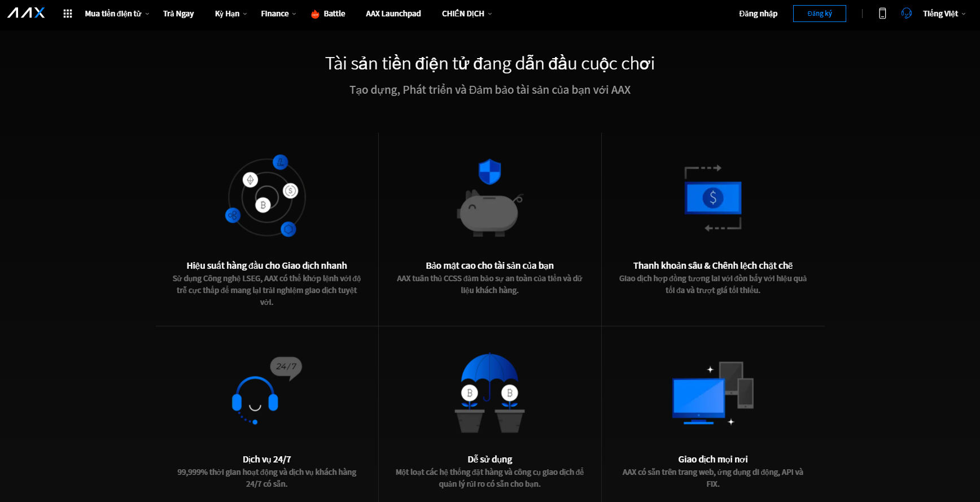980x502 pixels.
Task: Click description AAX có sẵn trên trang web
Action: click(713, 478)
